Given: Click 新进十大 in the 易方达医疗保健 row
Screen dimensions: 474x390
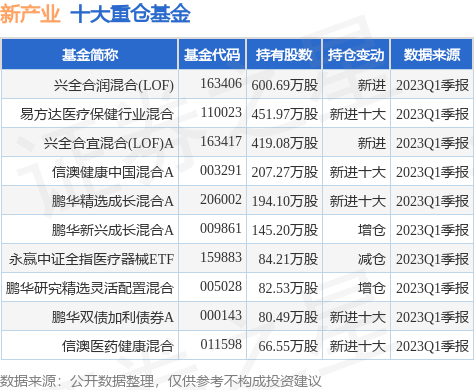Looking at the screenshot, I should click(x=358, y=114).
